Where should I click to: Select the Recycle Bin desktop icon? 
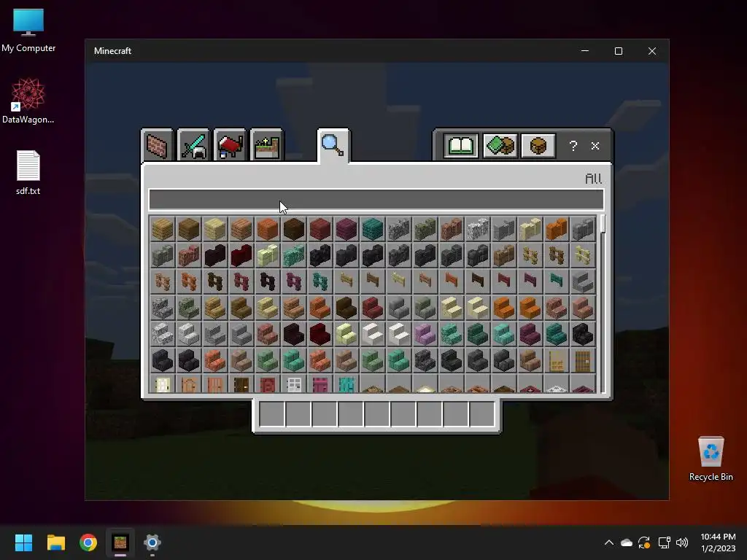[711, 459]
